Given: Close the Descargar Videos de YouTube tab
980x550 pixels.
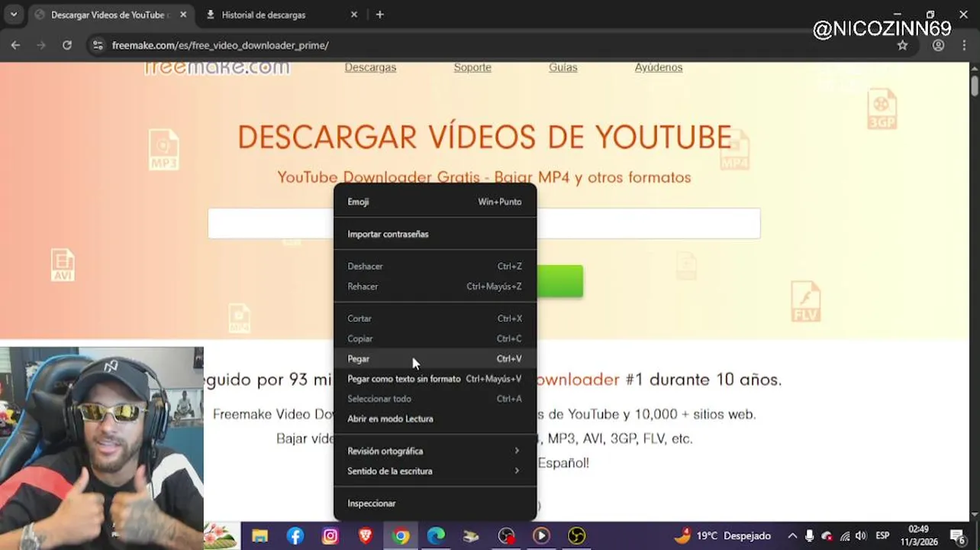Looking at the screenshot, I should [x=183, y=15].
